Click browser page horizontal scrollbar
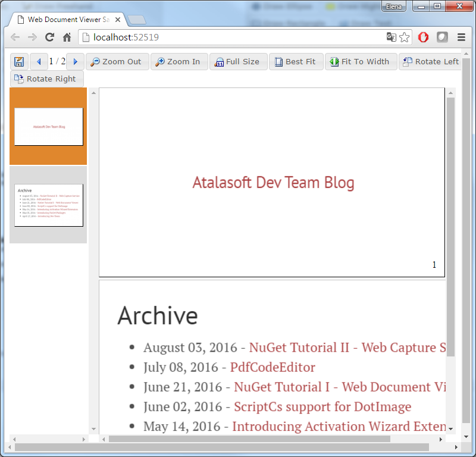 click(x=221, y=447)
